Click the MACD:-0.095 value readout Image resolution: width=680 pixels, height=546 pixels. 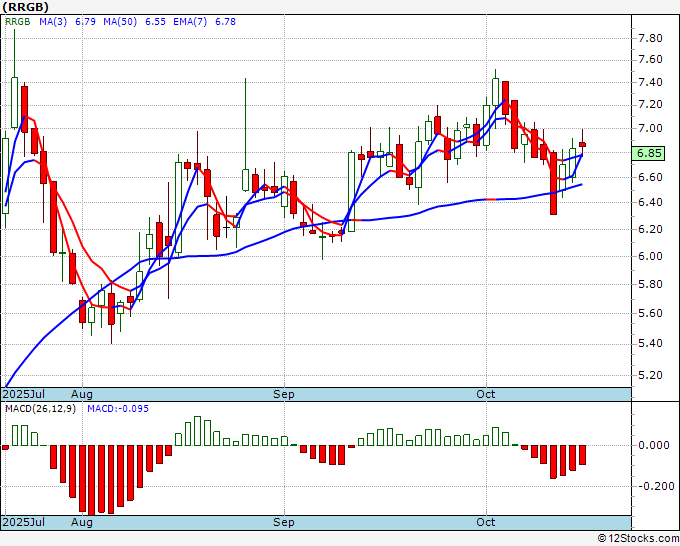click(x=118, y=409)
